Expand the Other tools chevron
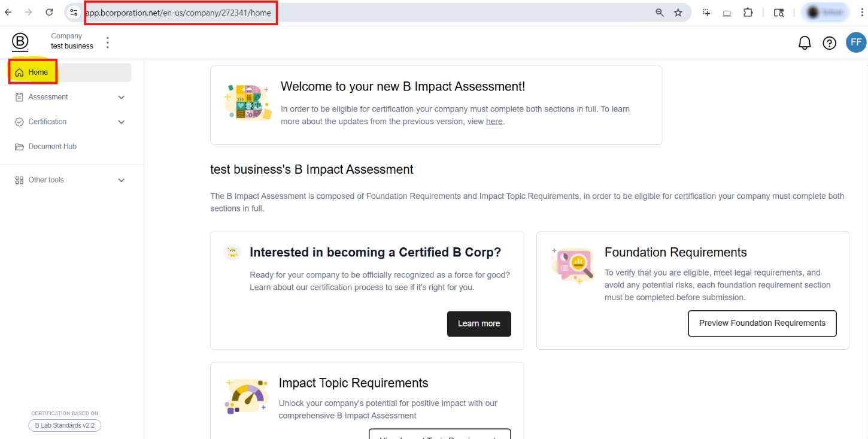The width and height of the screenshot is (868, 439). (x=122, y=180)
